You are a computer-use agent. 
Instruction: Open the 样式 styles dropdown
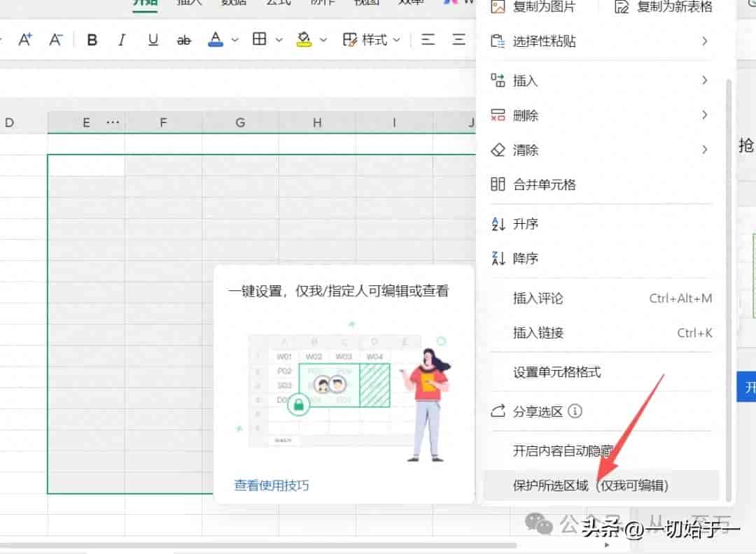click(371, 40)
